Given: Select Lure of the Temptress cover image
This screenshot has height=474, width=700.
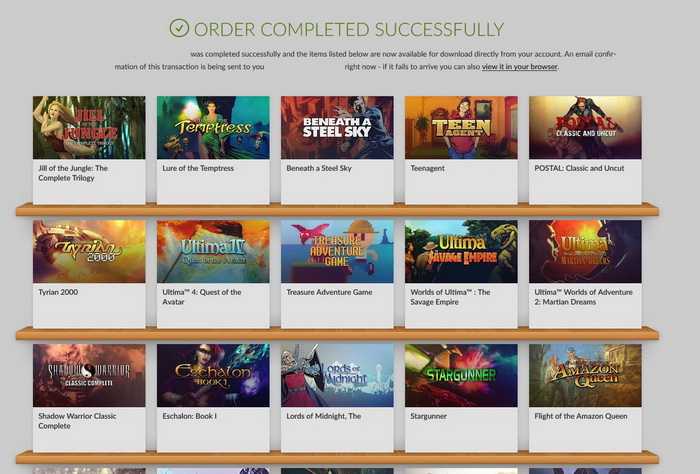Looking at the screenshot, I should pos(213,128).
